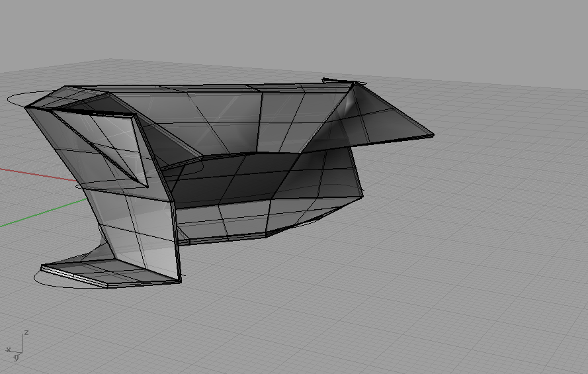Select the green Y-axis line on the grid

coord(44,212)
